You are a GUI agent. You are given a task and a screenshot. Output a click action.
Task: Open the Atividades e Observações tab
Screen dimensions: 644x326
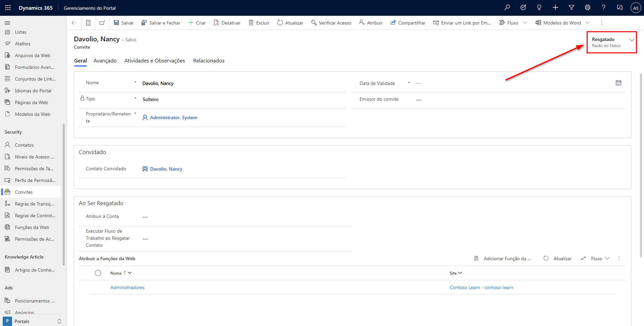pos(155,61)
